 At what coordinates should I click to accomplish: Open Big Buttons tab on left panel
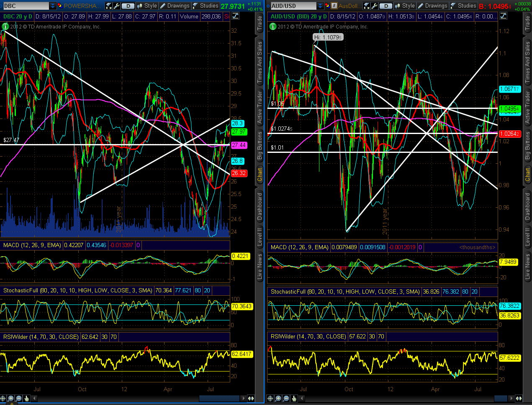pos(260,146)
